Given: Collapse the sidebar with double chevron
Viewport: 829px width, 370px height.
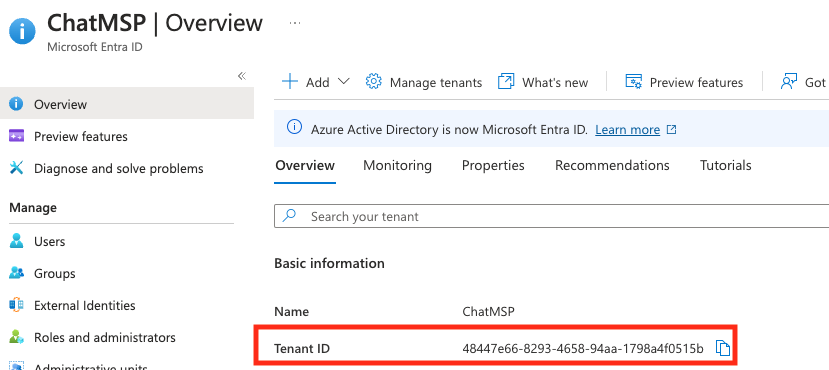Looking at the screenshot, I should coord(242,76).
